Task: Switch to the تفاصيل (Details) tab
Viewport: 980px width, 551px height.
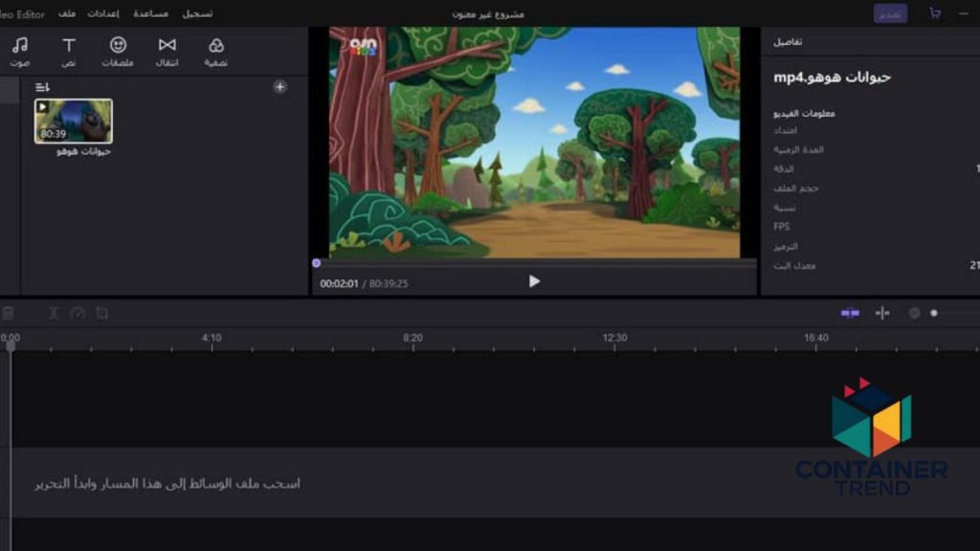Action: pos(788,42)
